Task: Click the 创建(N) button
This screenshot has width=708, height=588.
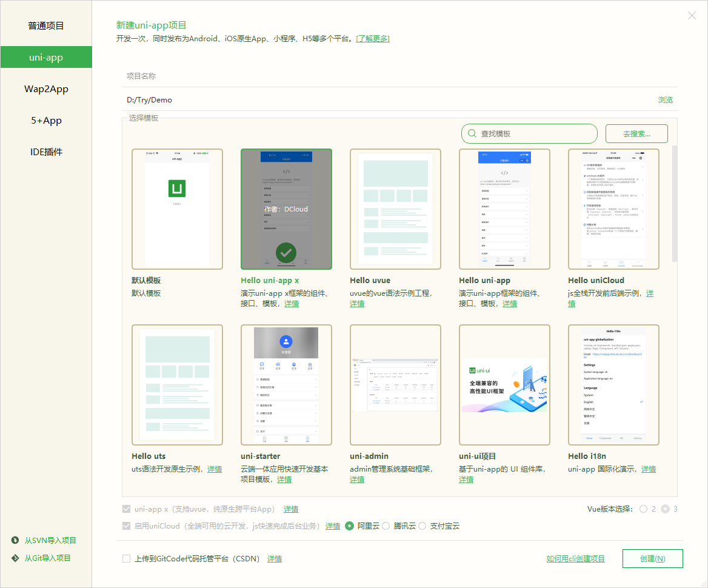Action: point(652,559)
